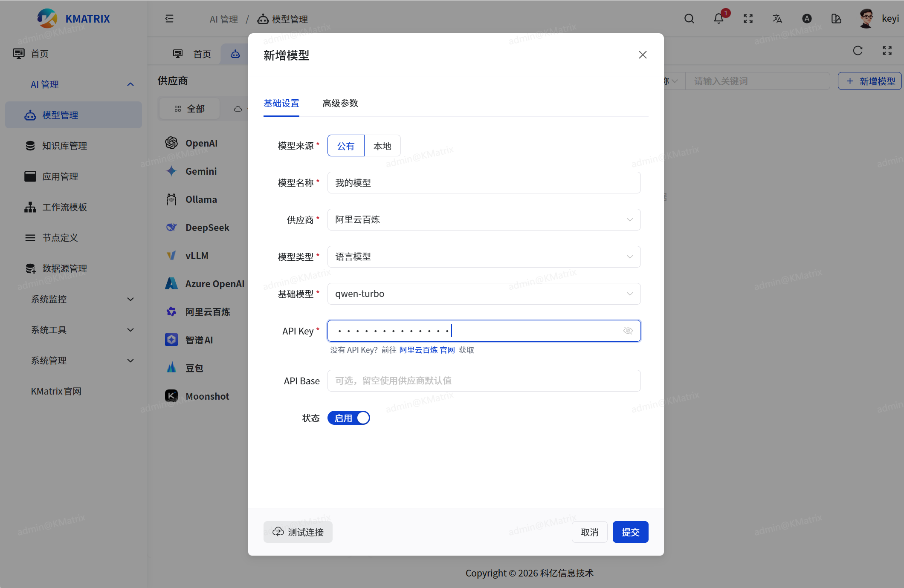The height and width of the screenshot is (588, 904).
Task: Click the 测试连接 button
Action: coord(298,532)
